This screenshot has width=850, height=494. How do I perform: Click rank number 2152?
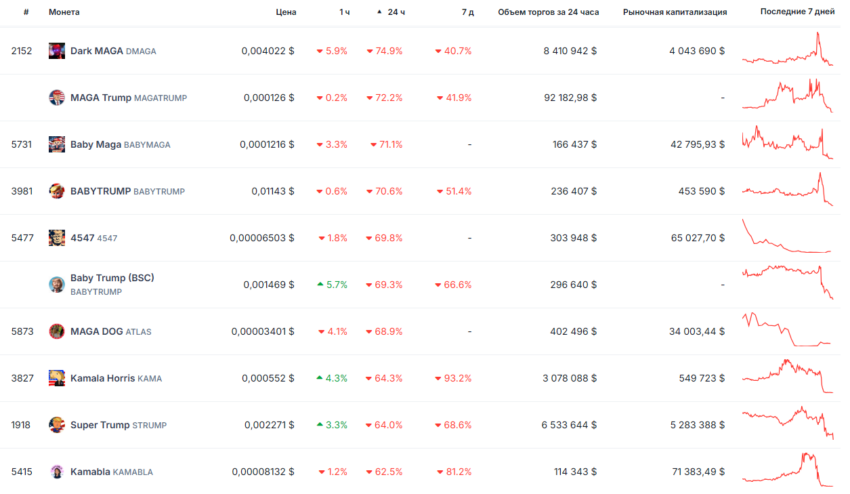[x=22, y=51]
